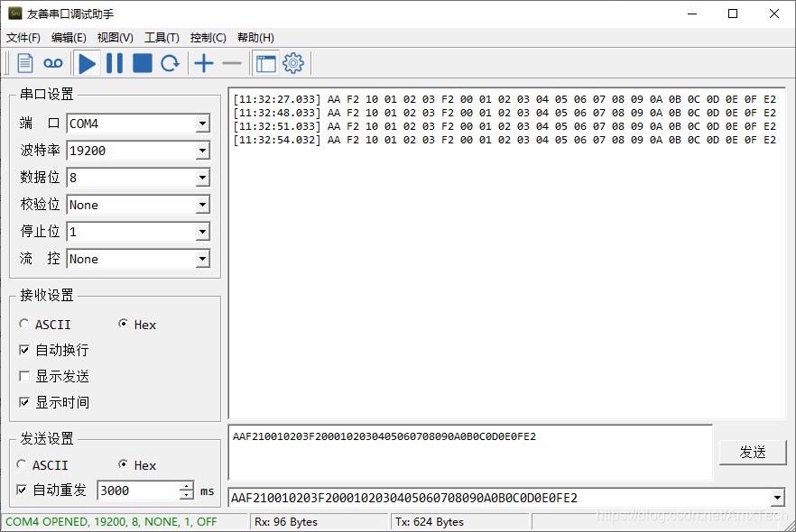Open the 文件(F) menu

23,38
